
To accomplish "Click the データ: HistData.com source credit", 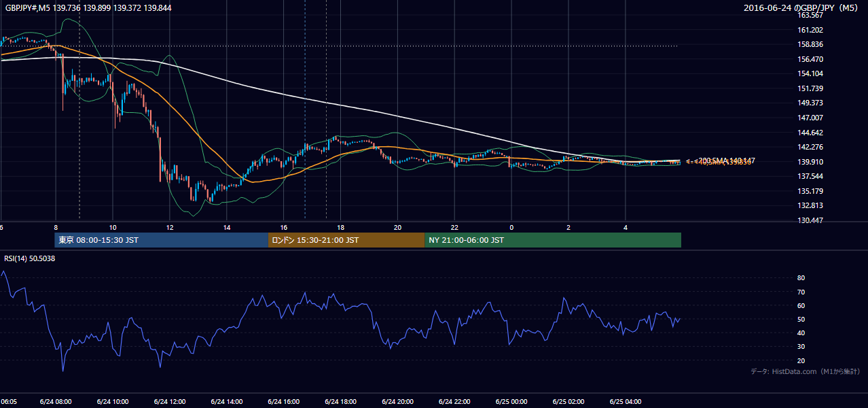I will (x=806, y=371).
